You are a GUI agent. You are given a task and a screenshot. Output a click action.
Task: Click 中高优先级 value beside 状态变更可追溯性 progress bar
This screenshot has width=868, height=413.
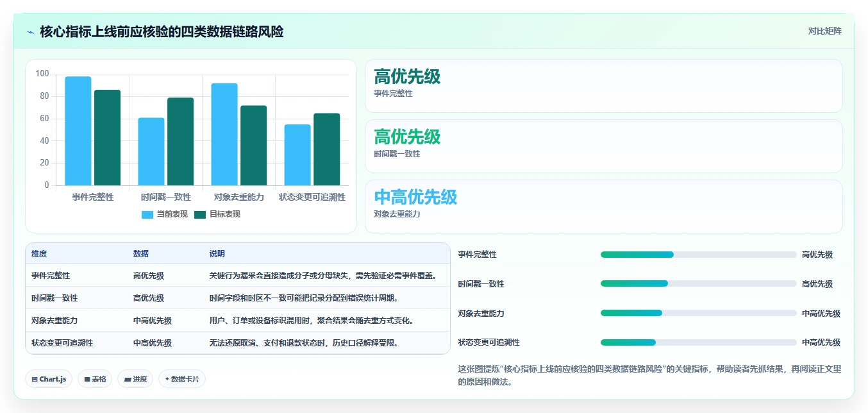(x=821, y=342)
